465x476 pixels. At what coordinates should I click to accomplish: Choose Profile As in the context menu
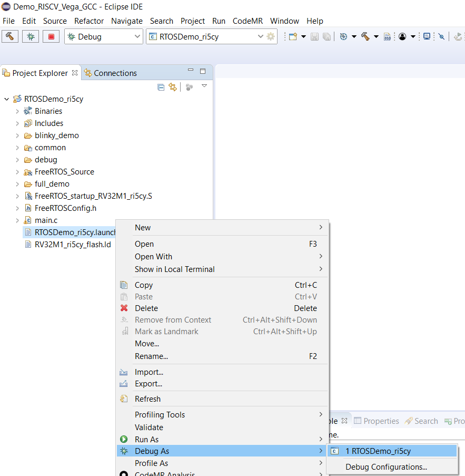tap(222, 463)
